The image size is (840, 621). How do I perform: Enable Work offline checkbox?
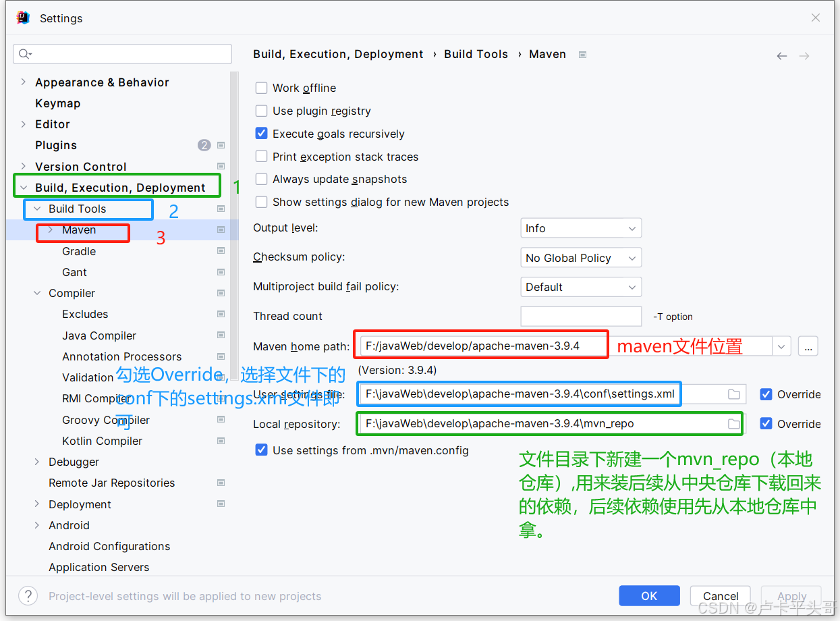pos(262,88)
